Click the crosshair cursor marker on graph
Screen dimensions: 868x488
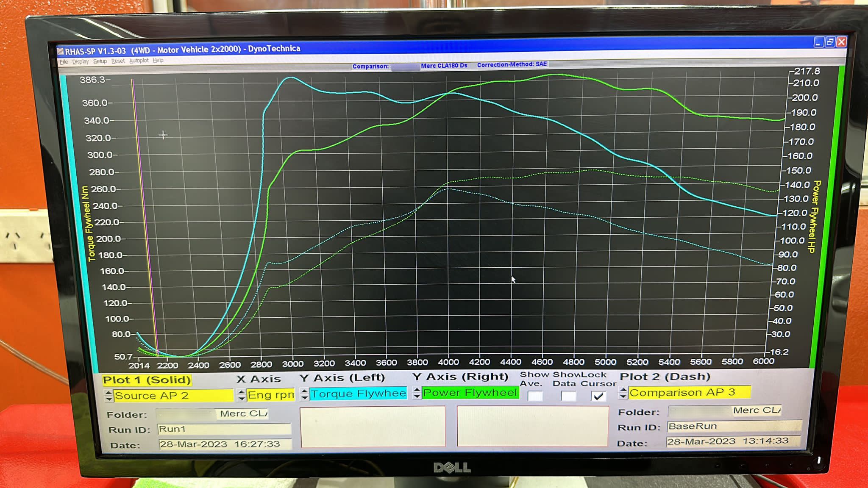pyautogui.click(x=163, y=135)
